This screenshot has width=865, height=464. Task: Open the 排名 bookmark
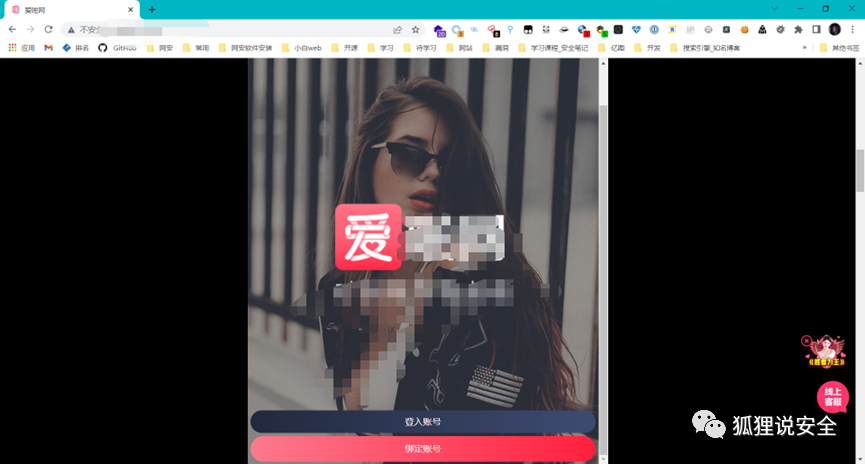point(76,48)
